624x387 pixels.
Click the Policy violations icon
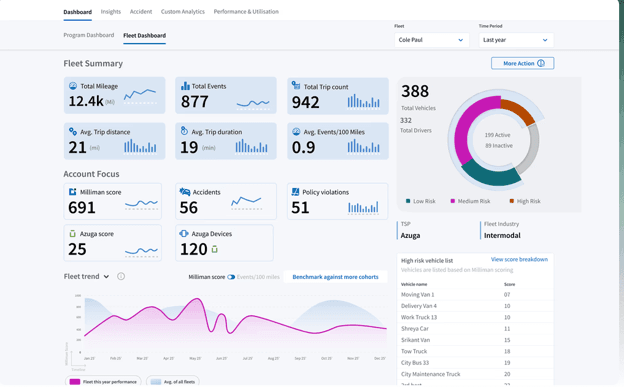295,192
